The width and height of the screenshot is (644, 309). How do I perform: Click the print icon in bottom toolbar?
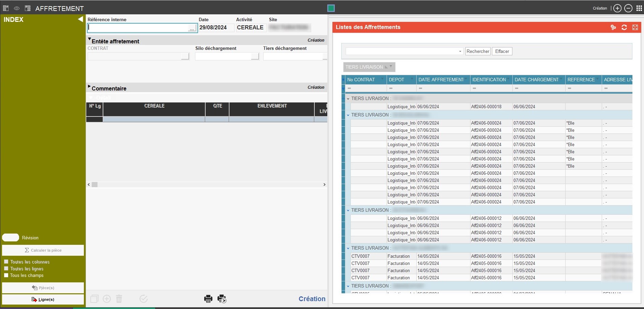(208, 299)
